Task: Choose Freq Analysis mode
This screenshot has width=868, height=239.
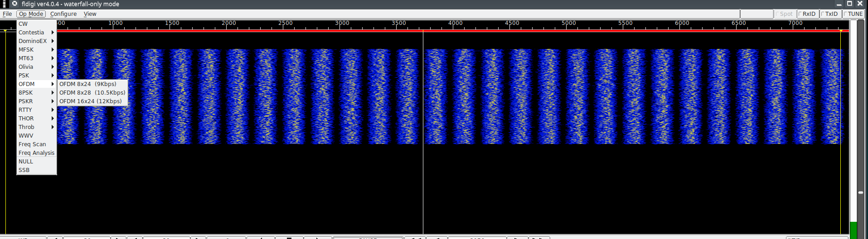Action: click(x=37, y=153)
